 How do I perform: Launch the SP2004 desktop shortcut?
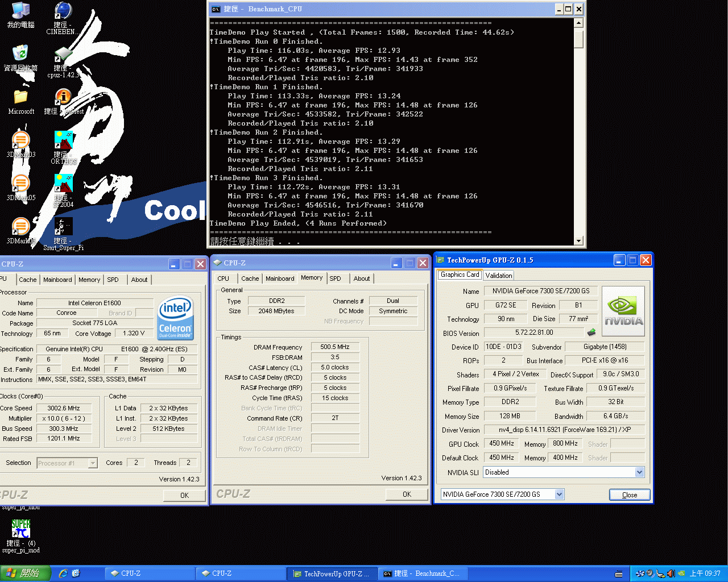(63, 182)
